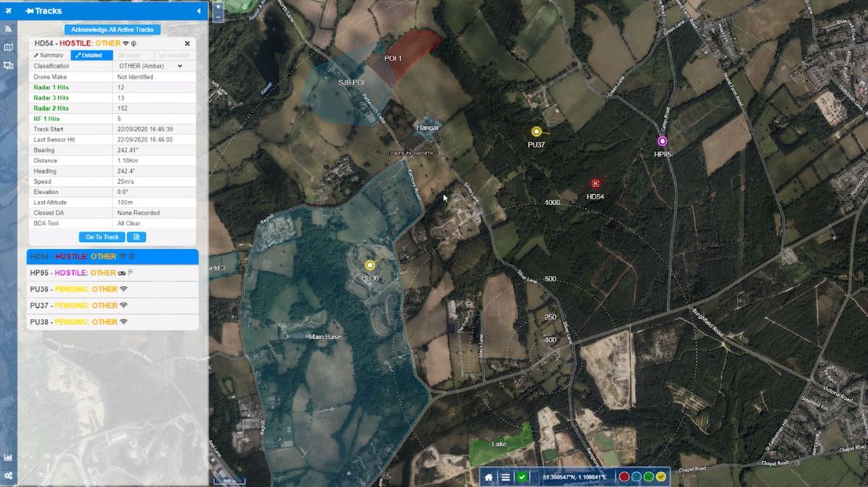The width and height of the screenshot is (868, 487).
Task: Click the PU36 yellow track marker on map
Action: 370,265
